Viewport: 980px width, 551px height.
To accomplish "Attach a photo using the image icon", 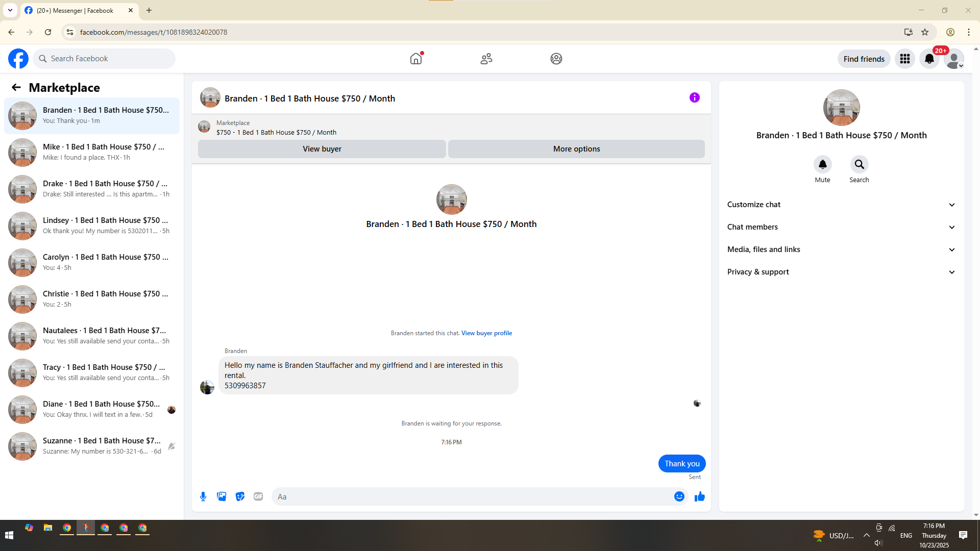I will (222, 496).
